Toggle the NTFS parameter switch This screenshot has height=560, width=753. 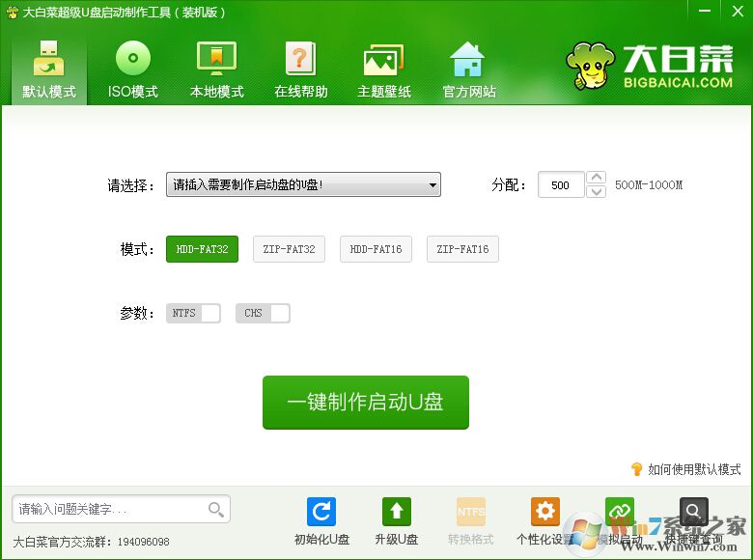(x=193, y=313)
